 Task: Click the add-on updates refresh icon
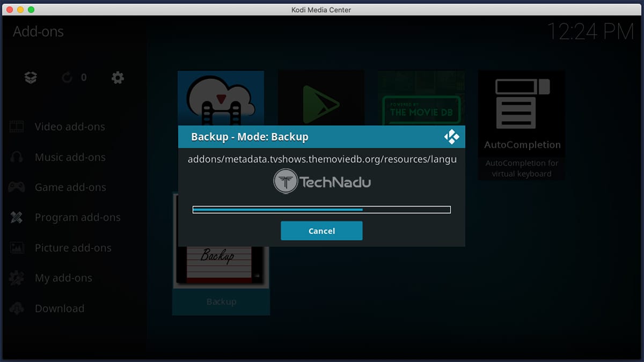[x=67, y=78]
